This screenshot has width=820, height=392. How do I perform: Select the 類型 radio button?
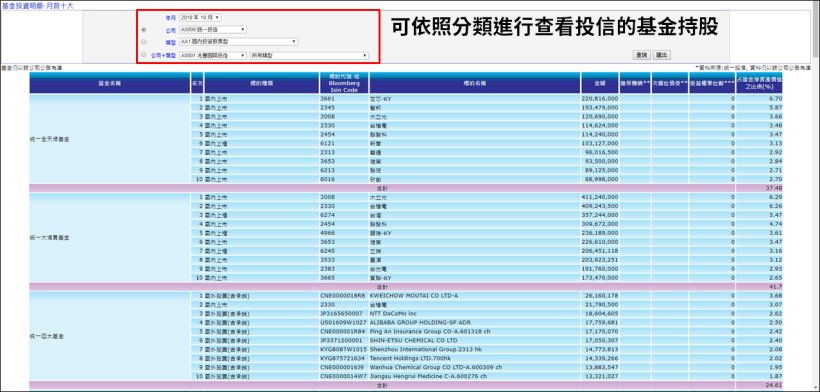(x=143, y=41)
